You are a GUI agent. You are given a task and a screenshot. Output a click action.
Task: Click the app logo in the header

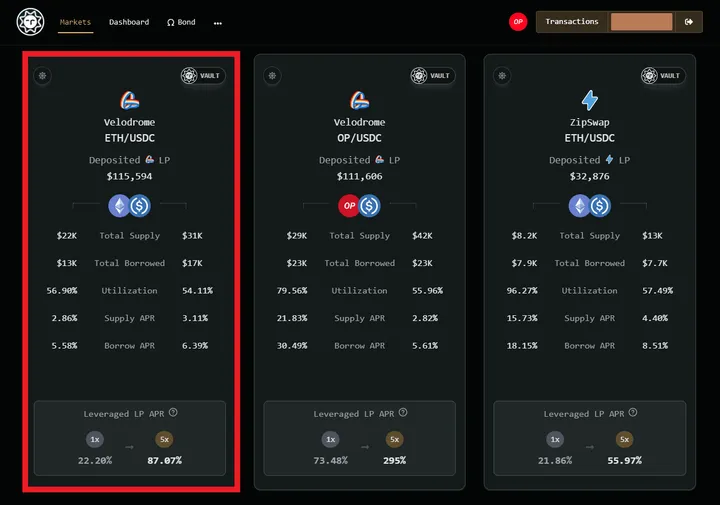click(31, 22)
